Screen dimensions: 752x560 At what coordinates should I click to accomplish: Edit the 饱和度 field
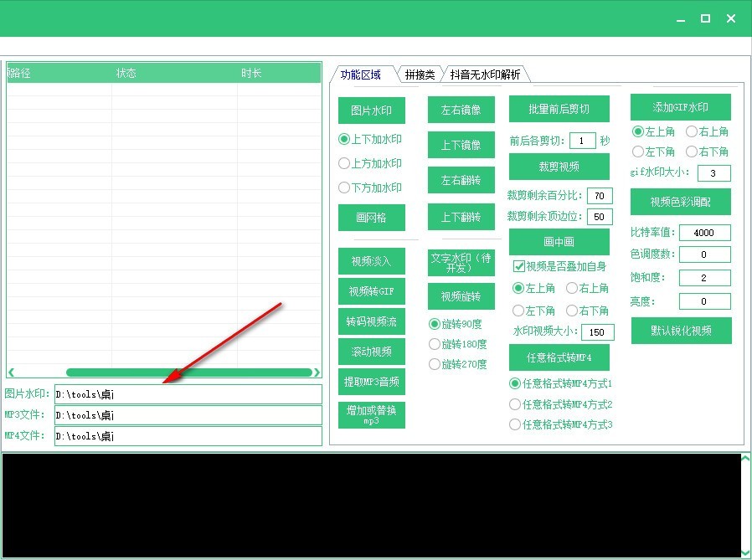point(705,278)
